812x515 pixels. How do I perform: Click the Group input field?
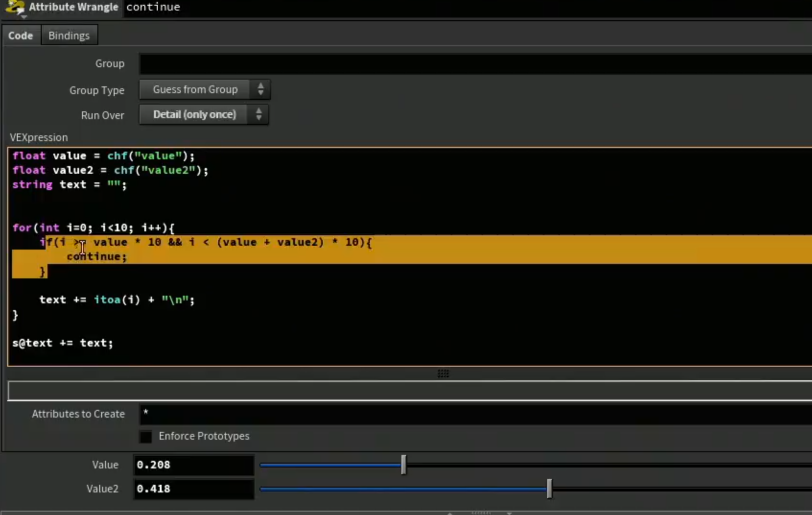point(475,64)
